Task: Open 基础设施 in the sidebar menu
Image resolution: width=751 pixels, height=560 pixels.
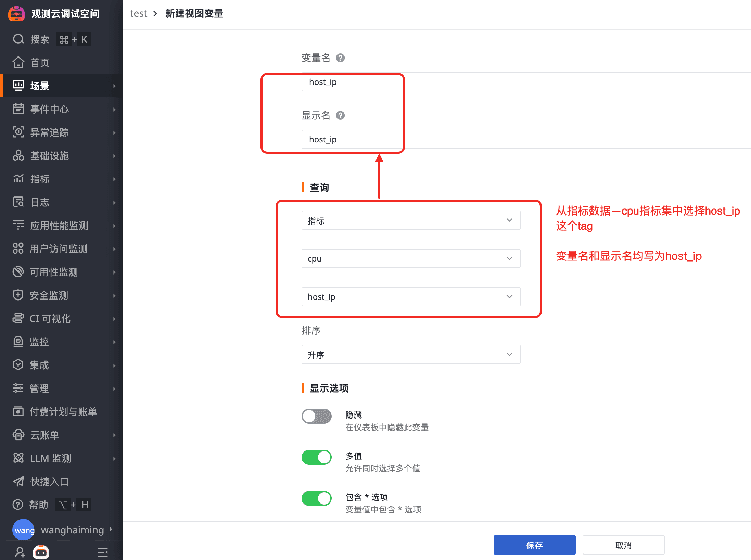Action: pyautogui.click(x=50, y=156)
